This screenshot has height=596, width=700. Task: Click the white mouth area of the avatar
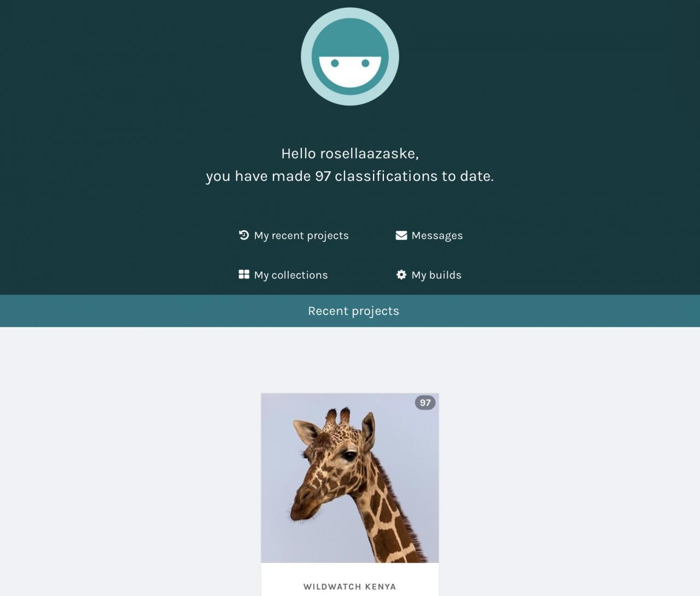[350, 71]
